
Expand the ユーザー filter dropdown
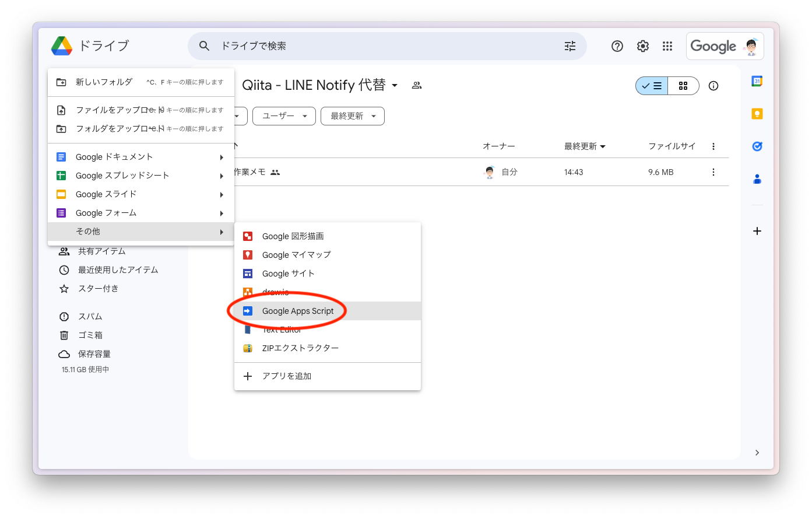pos(284,116)
